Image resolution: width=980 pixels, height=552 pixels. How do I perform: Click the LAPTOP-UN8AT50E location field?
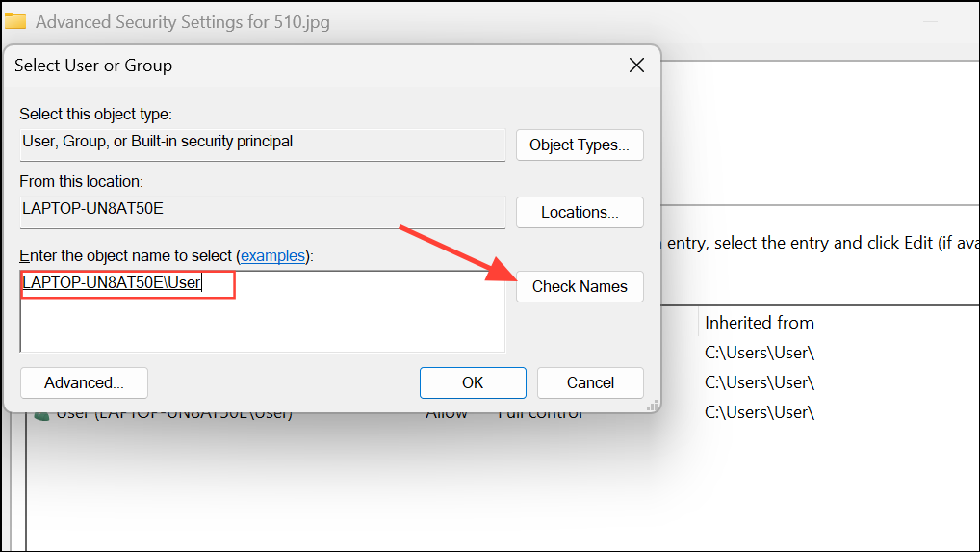[263, 212]
